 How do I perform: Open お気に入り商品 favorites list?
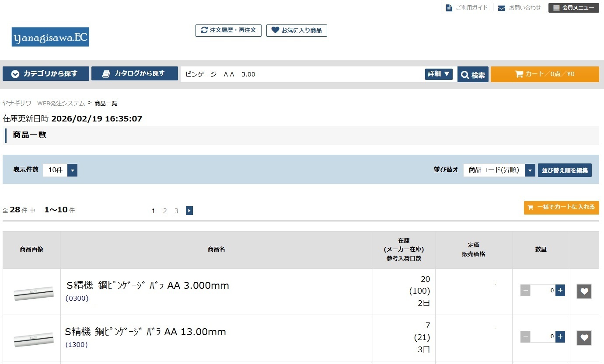click(x=297, y=30)
